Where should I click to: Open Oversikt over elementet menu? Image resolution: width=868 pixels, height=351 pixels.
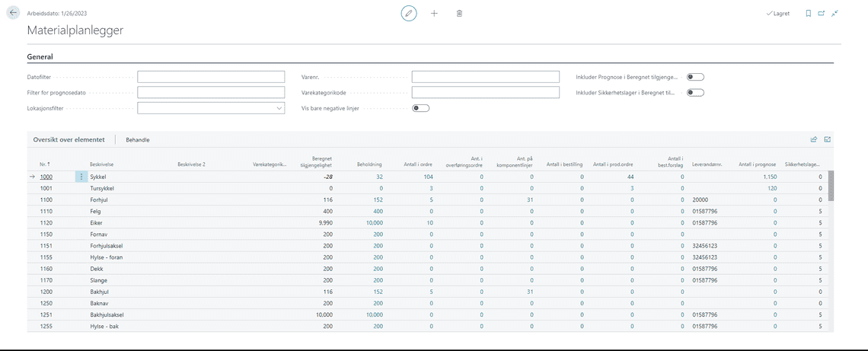pos(69,140)
